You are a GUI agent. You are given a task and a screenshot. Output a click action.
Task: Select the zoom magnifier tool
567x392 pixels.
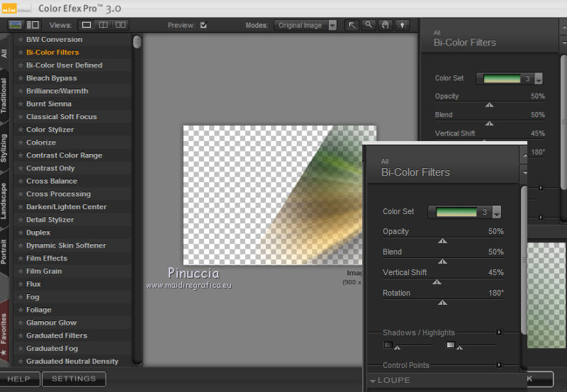pos(369,25)
